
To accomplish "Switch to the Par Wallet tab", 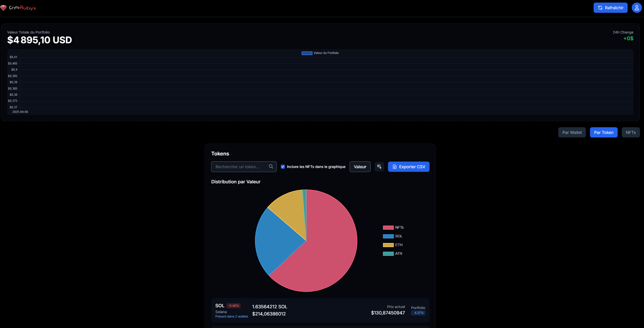I will 572,132.
